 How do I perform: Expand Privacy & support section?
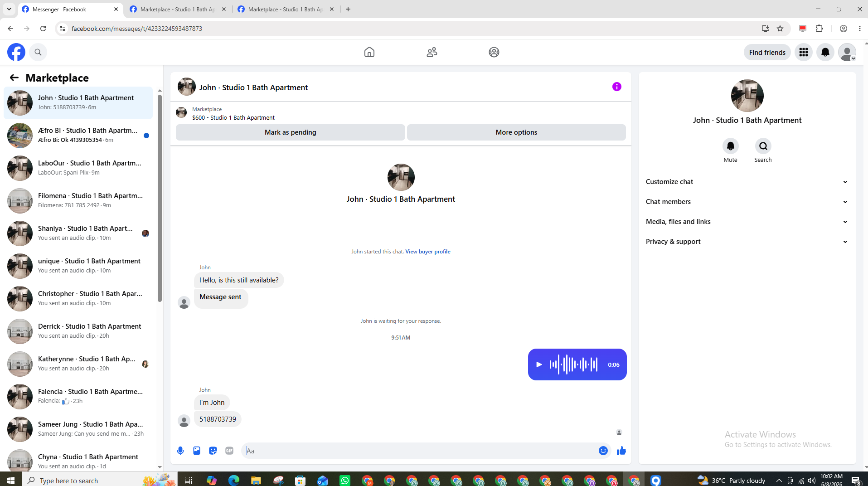(747, 242)
